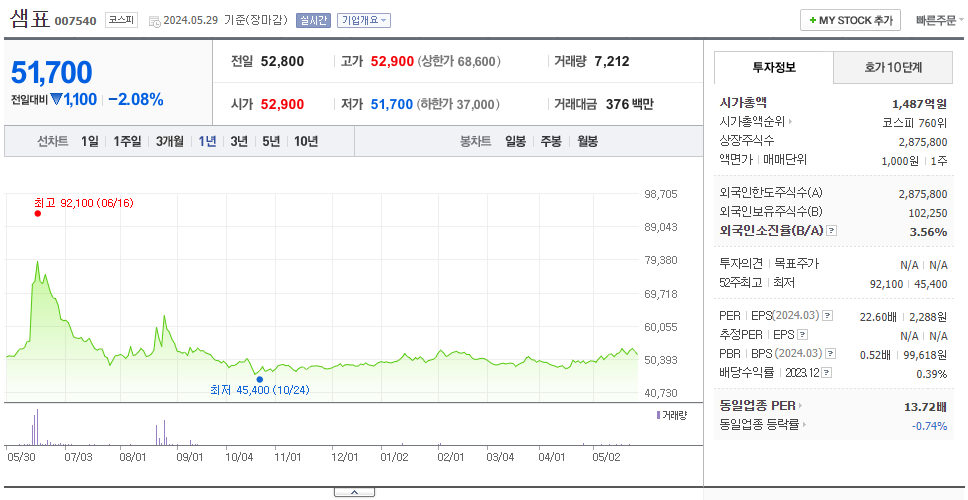Screen dimensions: 968x500
Task: Click the 투자의견 label
Action: 741,264
